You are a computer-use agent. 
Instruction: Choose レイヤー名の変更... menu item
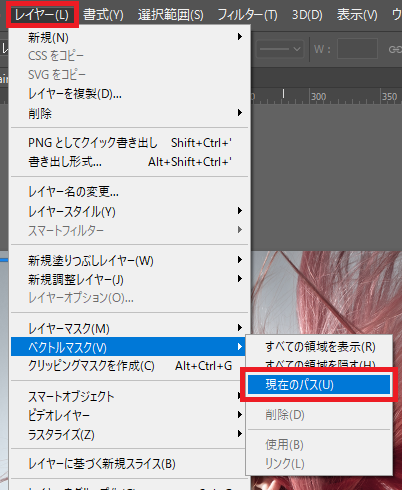(130, 192)
